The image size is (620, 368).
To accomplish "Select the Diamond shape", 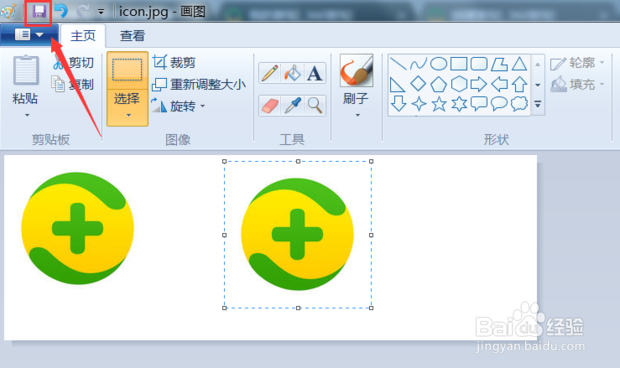I will 418,84.
